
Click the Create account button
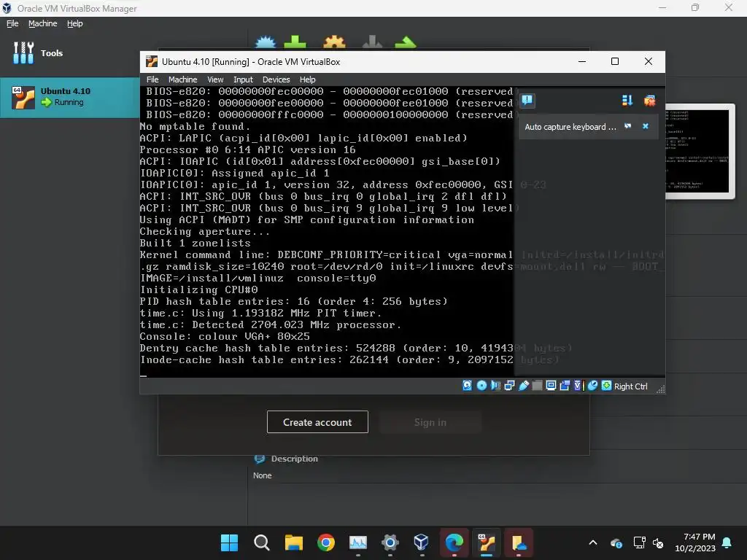click(x=317, y=422)
